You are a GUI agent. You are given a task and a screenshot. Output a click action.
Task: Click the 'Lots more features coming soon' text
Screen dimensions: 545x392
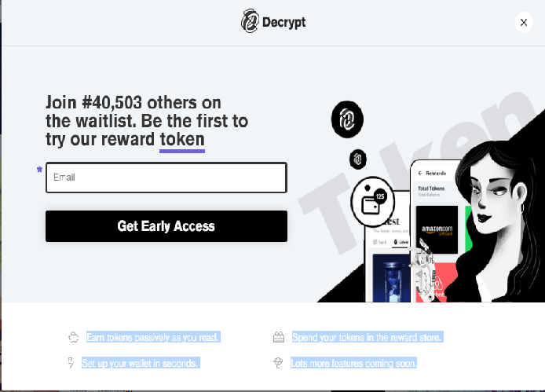pyautogui.click(x=353, y=363)
